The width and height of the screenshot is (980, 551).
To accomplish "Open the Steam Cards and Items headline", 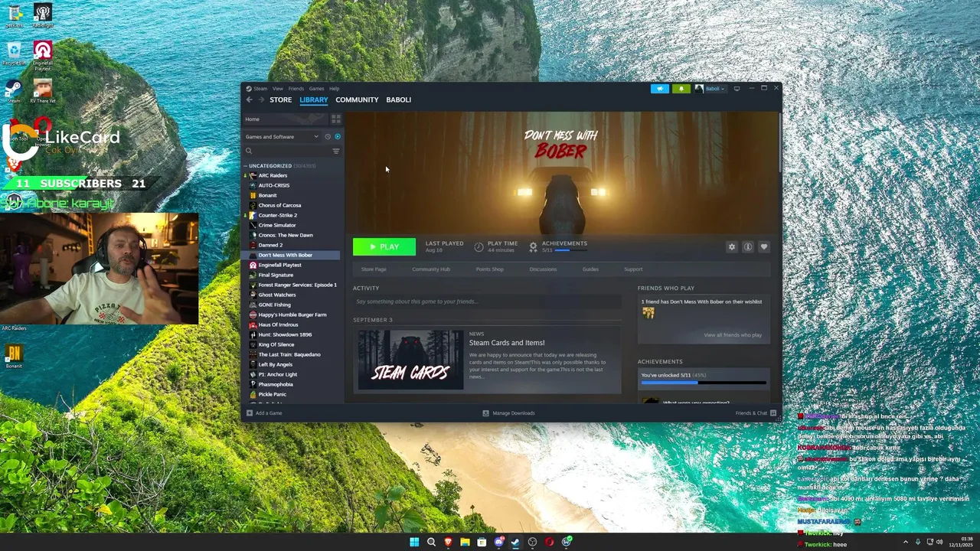I will [507, 343].
